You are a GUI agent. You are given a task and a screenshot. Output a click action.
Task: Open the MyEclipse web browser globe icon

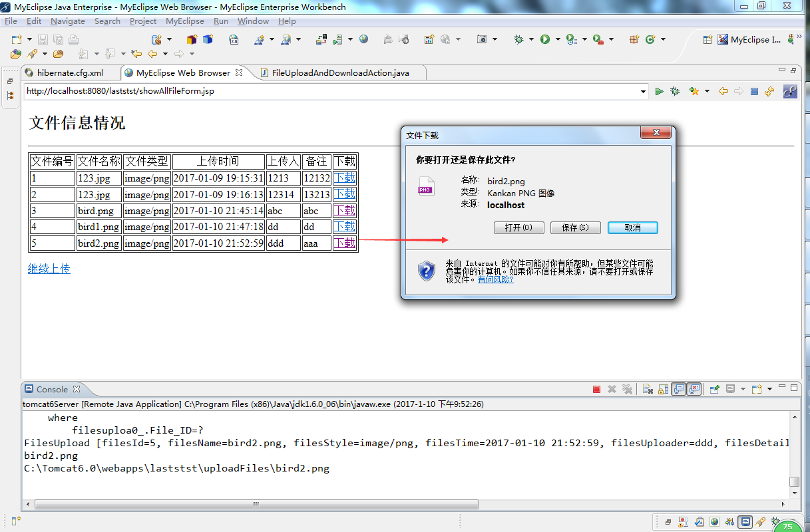point(363,39)
